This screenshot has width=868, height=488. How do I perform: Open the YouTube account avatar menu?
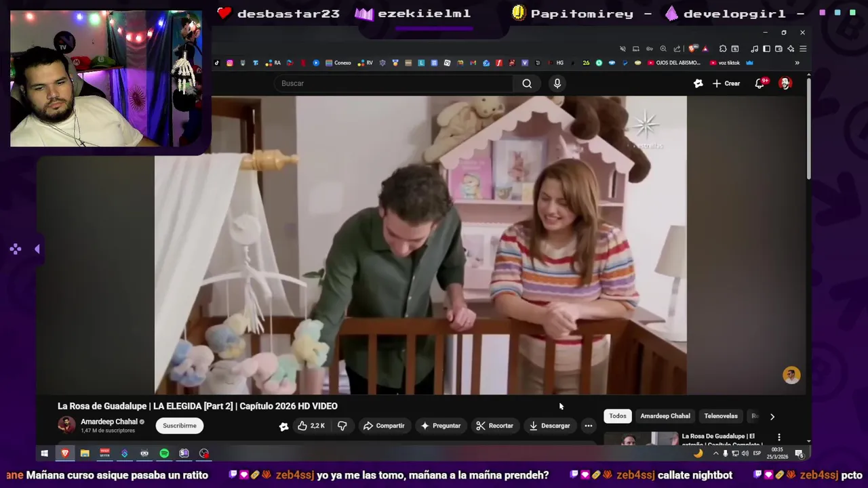point(785,83)
